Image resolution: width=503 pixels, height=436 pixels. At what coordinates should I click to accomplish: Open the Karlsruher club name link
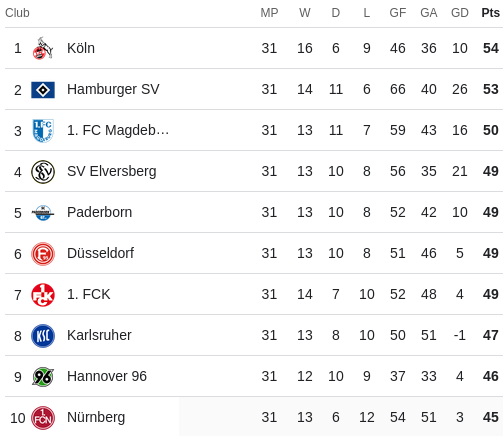click(x=99, y=335)
